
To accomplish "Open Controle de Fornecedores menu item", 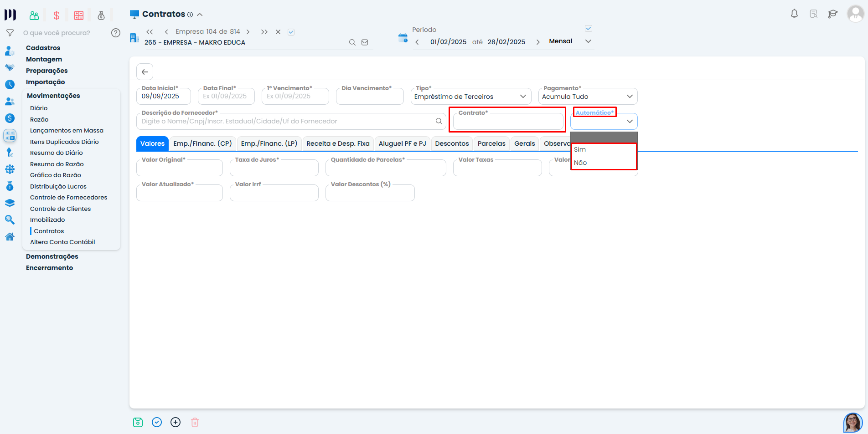I will coord(68,197).
